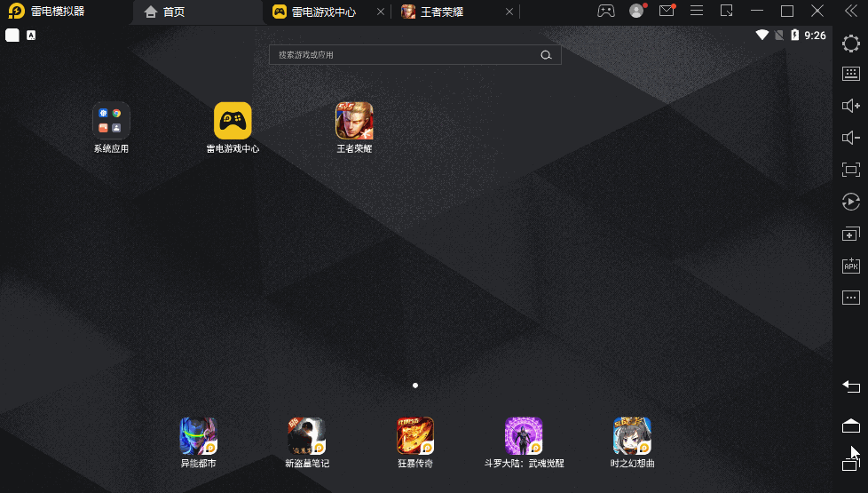868x493 pixels.
Task: Open multi-instance manager in sidebar
Action: click(851, 234)
